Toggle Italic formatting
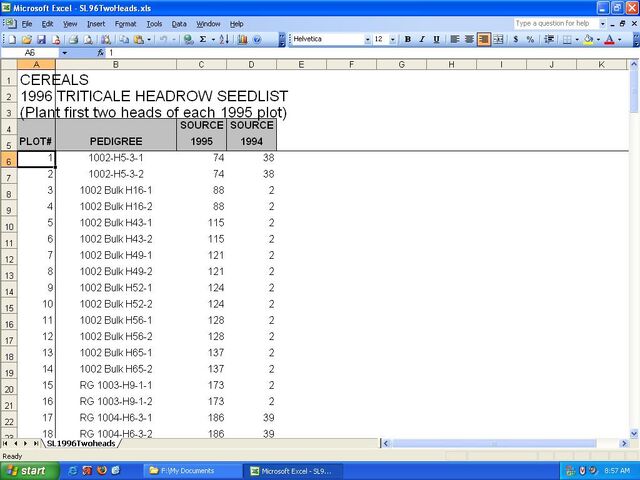Screen dimensions: 640x480 pyautogui.click(x=422, y=39)
